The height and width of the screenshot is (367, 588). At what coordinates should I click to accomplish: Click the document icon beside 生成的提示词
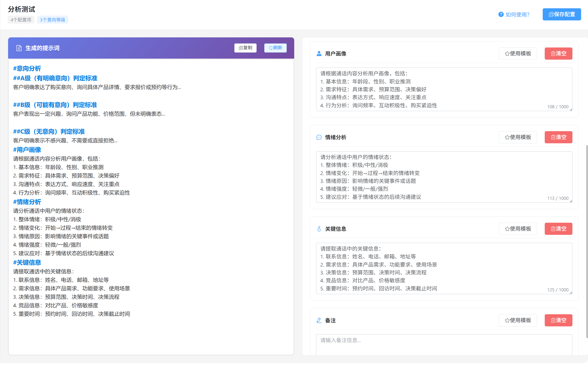click(x=19, y=48)
